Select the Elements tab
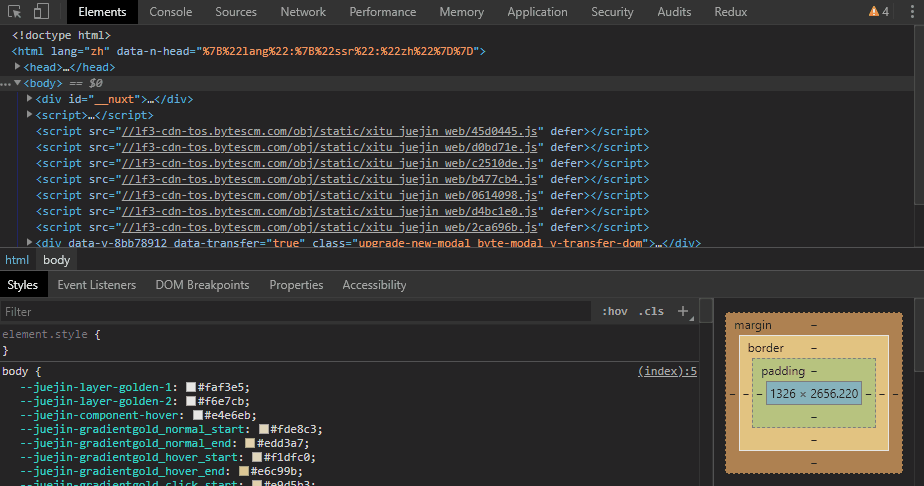Screen dimensions: 924x486 click(102, 12)
